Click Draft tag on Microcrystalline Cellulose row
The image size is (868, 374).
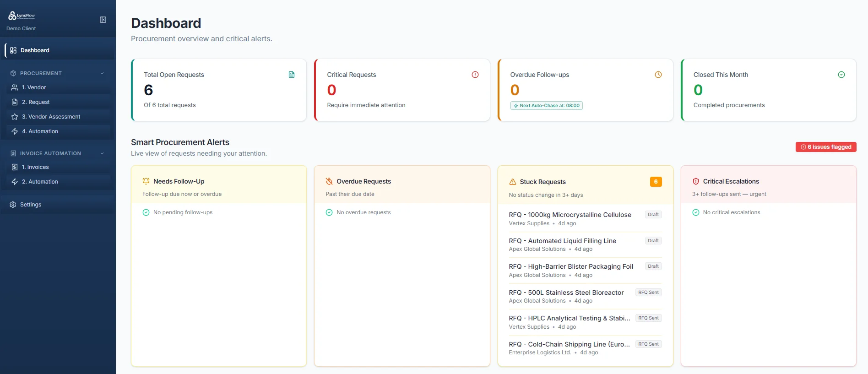(653, 215)
